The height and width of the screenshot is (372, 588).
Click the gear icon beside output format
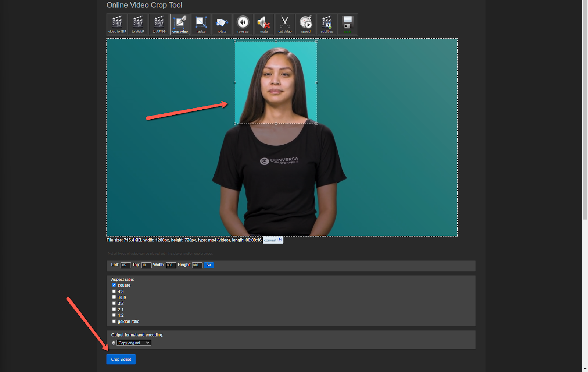point(114,343)
